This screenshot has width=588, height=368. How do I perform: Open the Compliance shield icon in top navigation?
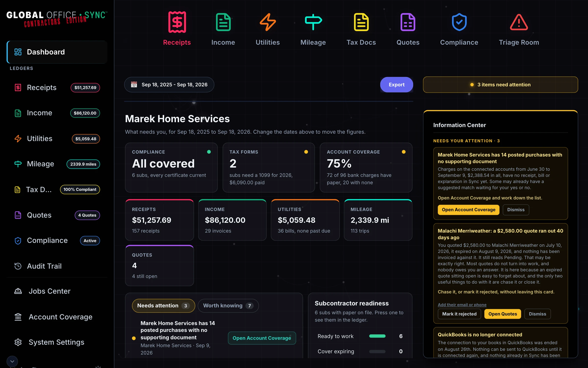coord(459,22)
